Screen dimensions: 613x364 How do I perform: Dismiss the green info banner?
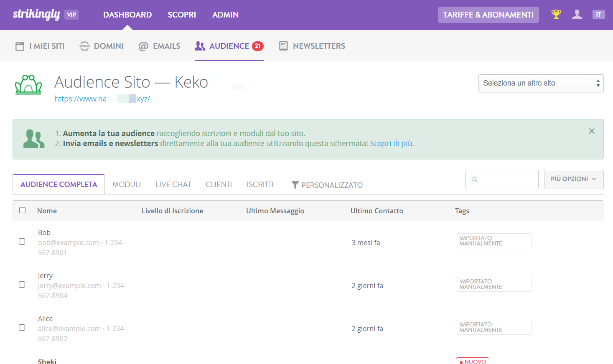pyautogui.click(x=592, y=131)
